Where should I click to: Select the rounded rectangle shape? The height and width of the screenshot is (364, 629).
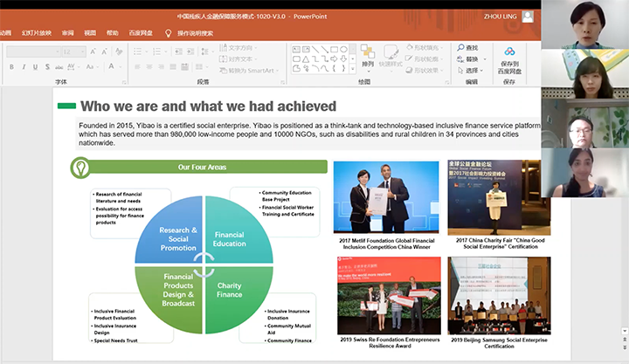point(296,59)
